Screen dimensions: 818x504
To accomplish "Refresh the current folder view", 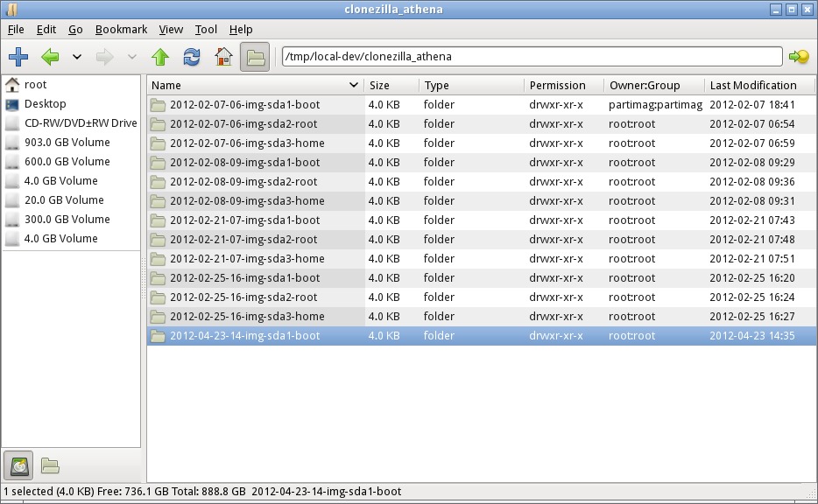I will (x=191, y=57).
